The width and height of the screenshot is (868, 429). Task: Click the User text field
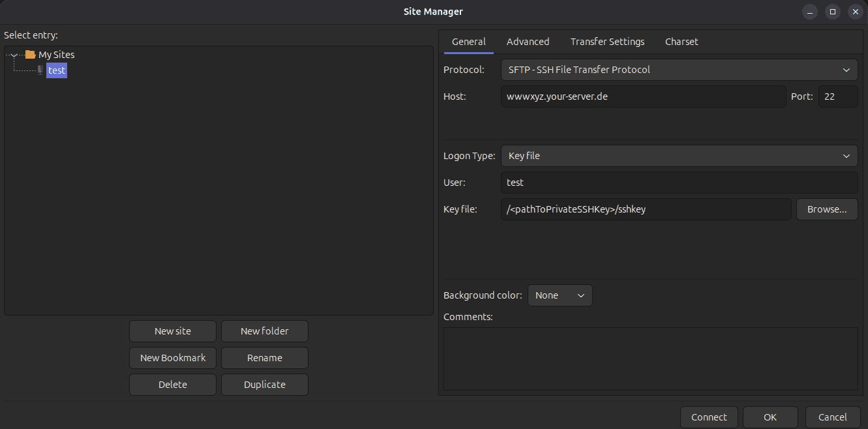point(679,183)
